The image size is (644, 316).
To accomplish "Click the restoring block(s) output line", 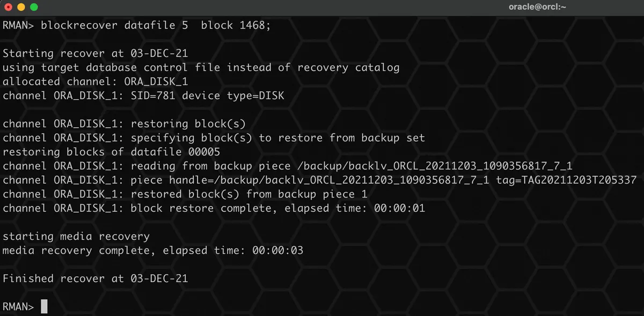I will [124, 124].
